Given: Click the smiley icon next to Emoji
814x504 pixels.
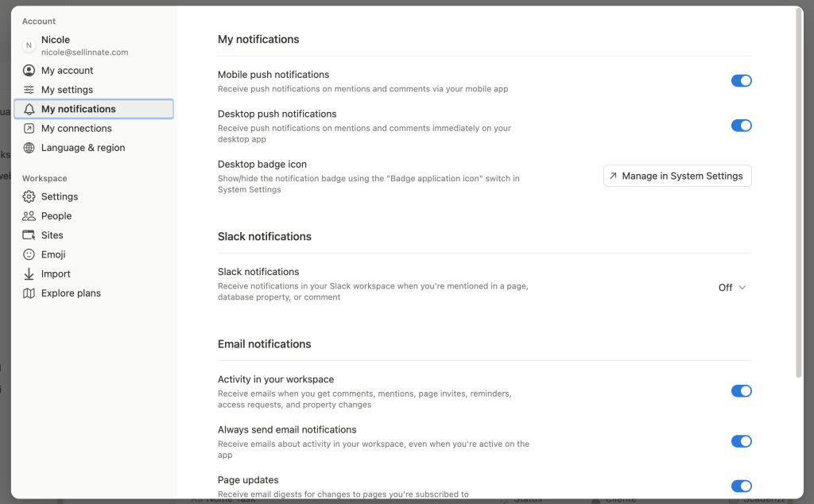Looking at the screenshot, I should point(29,254).
